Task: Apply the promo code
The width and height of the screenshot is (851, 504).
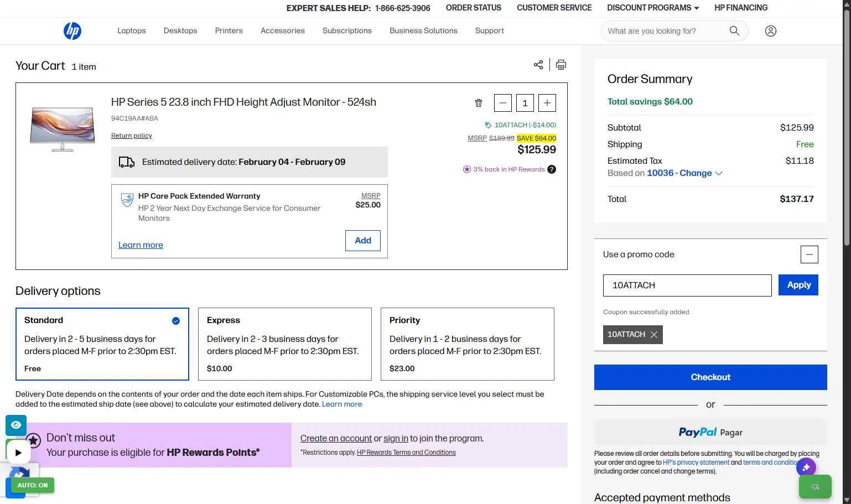Action: 798,285
